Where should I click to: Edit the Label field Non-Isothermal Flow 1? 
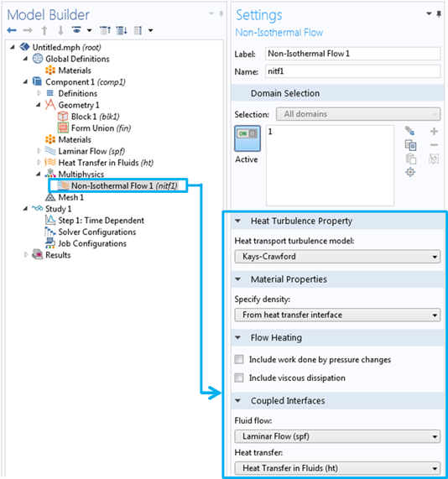352,54
